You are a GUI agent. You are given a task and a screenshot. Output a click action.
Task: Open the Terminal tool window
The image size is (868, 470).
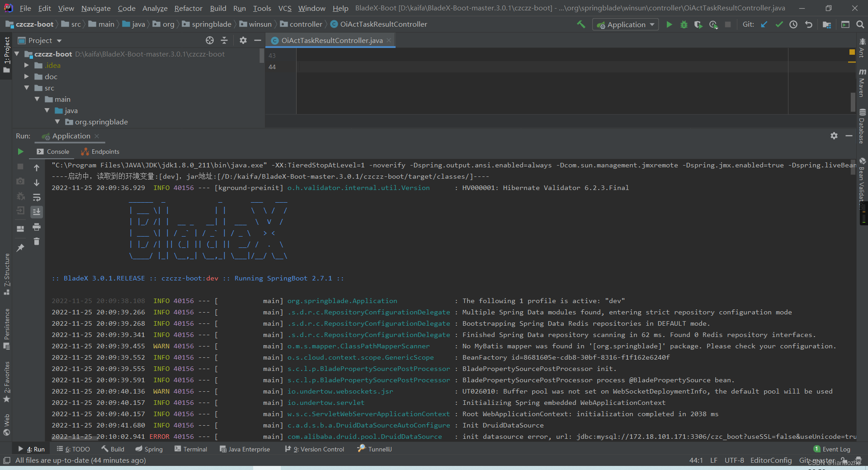(191, 449)
